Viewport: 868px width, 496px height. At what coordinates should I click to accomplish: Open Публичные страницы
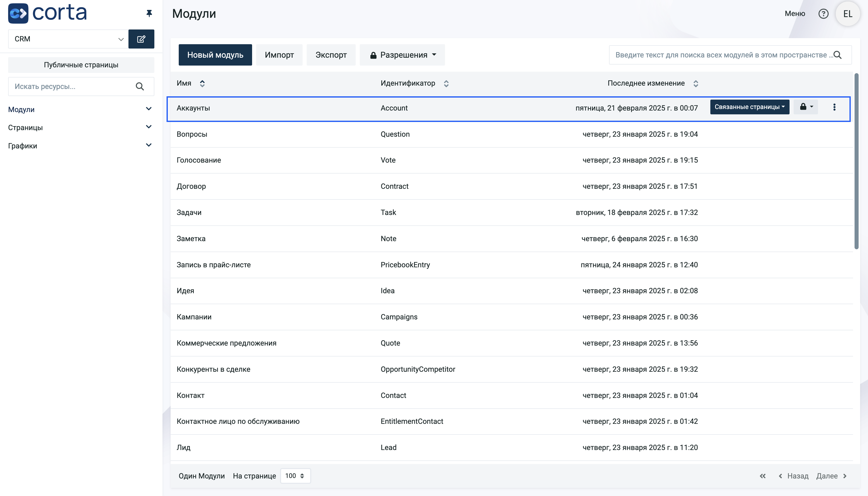[x=81, y=65]
